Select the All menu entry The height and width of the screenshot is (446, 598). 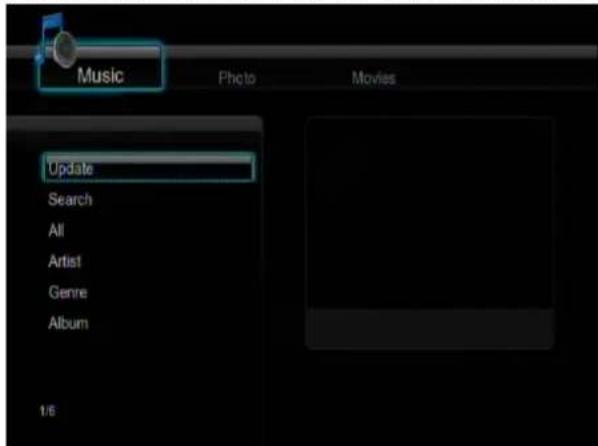56,230
